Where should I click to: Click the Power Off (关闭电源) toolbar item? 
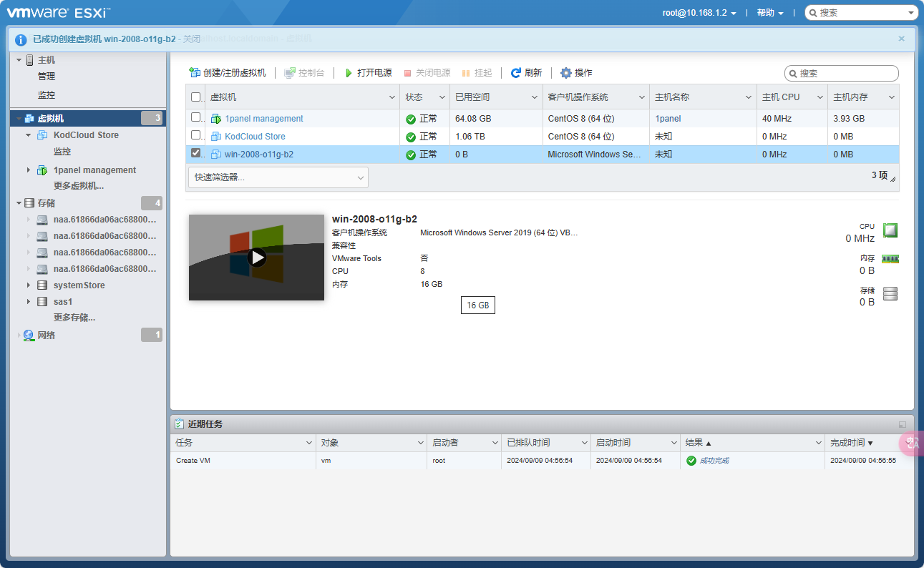(427, 73)
